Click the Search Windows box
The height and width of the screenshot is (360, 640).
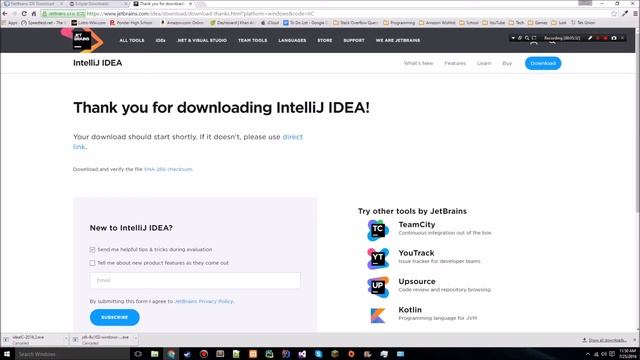(x=73, y=354)
